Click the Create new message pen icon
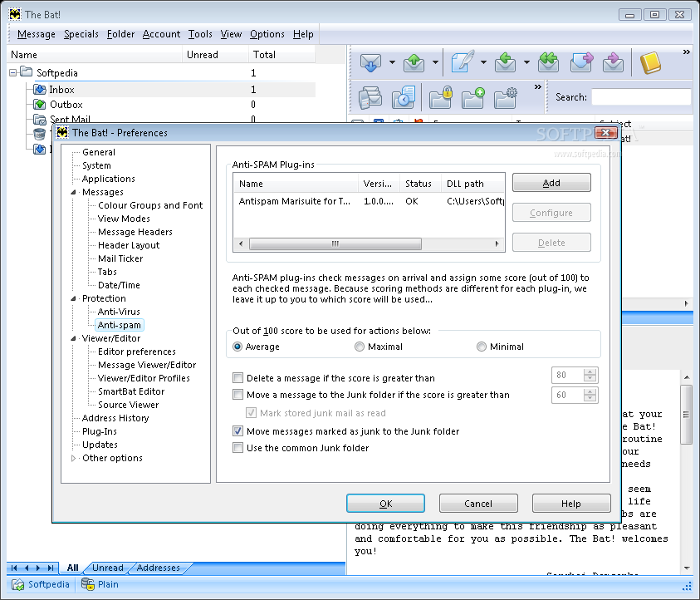700x600 pixels. coord(463,61)
